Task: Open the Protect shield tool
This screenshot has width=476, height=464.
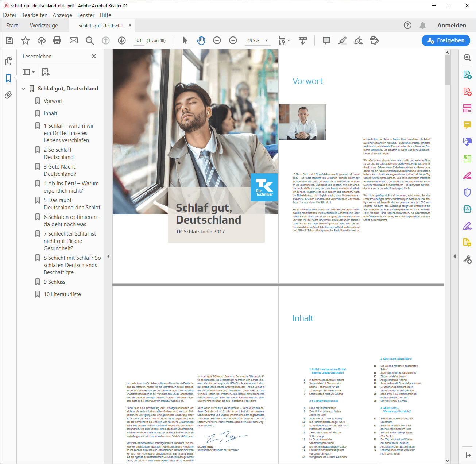Action: tap(467, 192)
